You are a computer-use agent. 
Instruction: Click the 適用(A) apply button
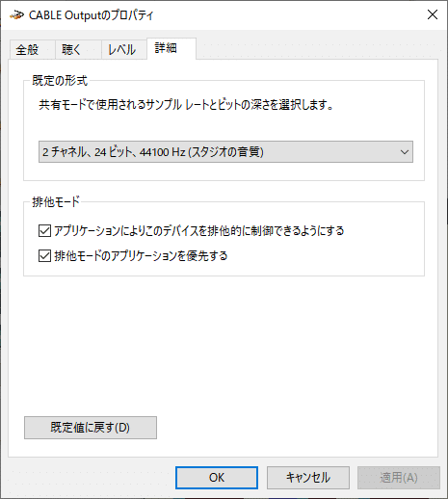399,478
